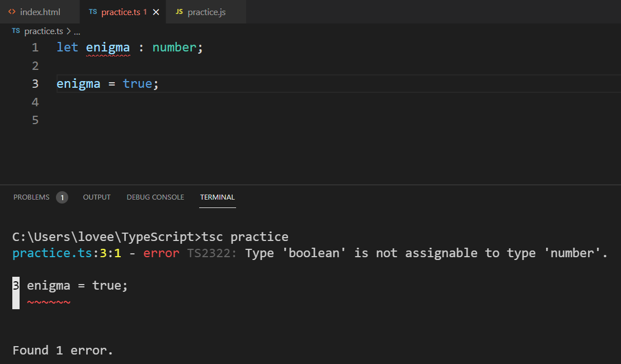
Task: Click 'enigma' identifier on editor line 3
Action: [78, 84]
